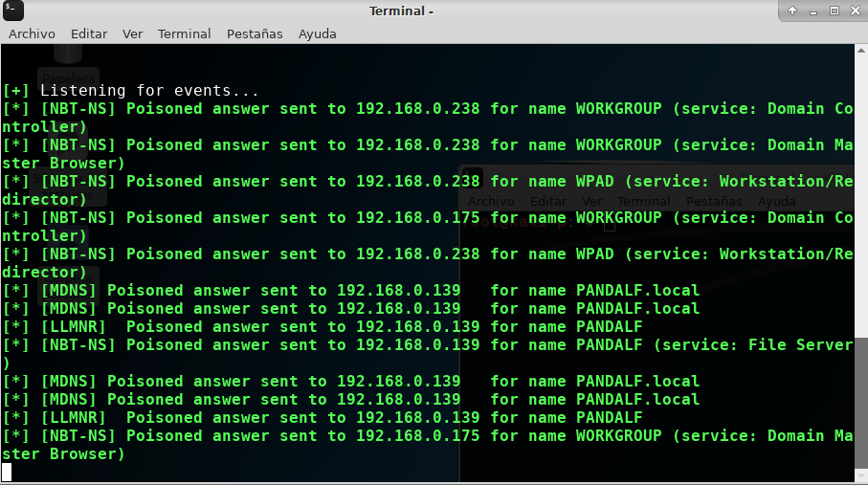This screenshot has height=485, width=868.
Task: Open the Pestañas menu
Action: [x=255, y=33]
